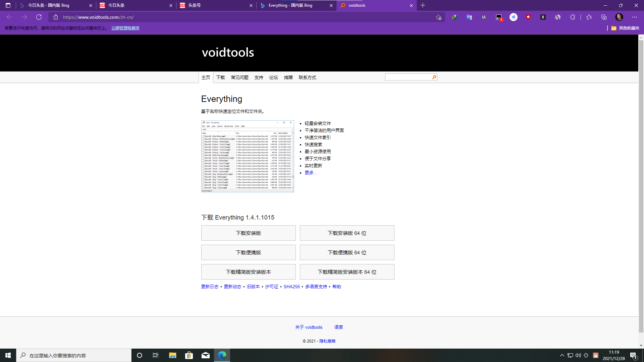This screenshot has height=362, width=644.
Task: Click the browser forward arrow
Action: 24,17
